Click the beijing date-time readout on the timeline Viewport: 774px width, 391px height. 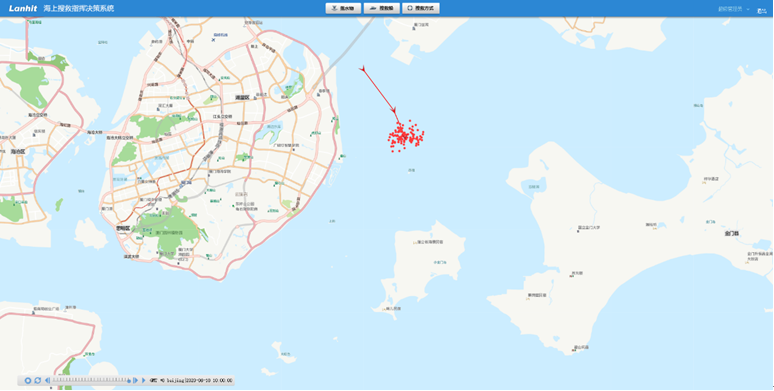coord(199,380)
